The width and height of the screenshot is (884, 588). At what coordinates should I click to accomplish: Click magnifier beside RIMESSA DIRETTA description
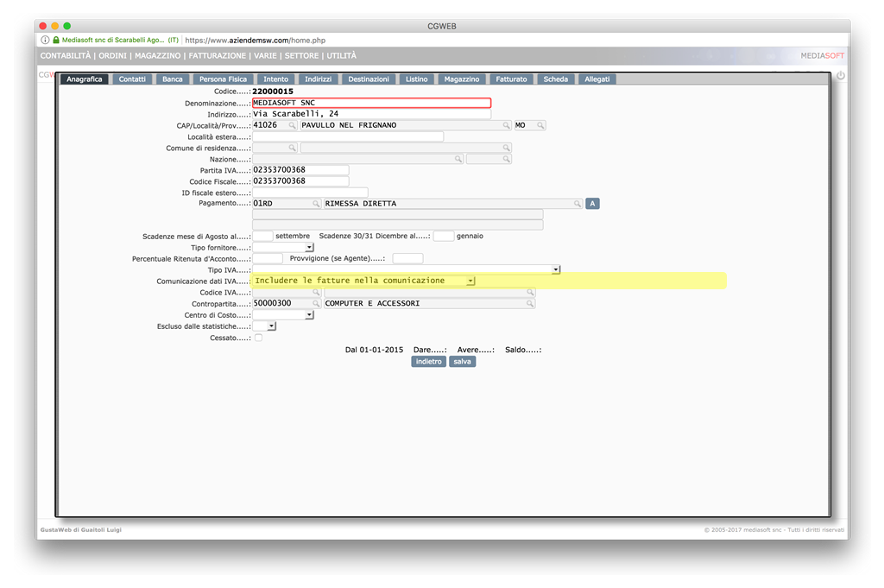click(578, 204)
